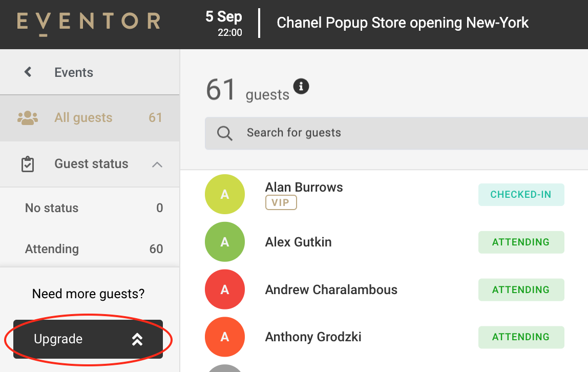588x372 pixels.
Task: Click the All guests people icon
Action: tap(28, 118)
